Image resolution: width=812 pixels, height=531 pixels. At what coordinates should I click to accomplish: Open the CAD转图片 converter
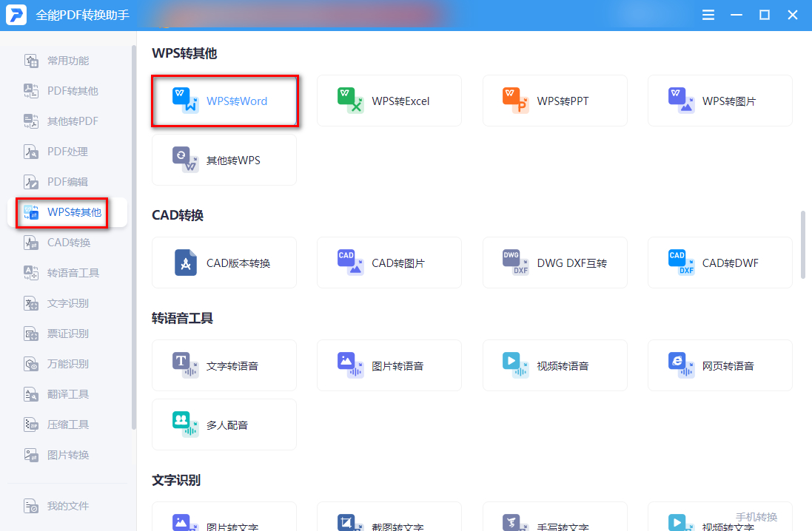pyautogui.click(x=389, y=263)
